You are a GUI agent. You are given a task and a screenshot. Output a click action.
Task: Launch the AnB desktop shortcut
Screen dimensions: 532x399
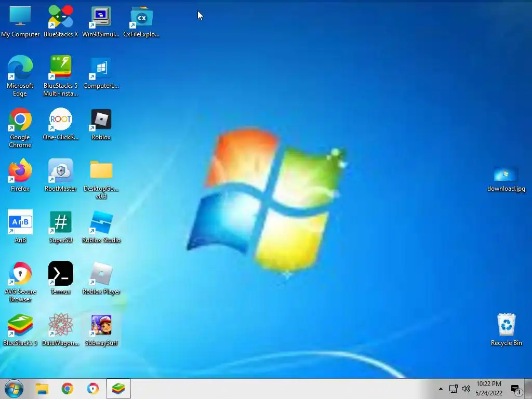click(x=20, y=227)
